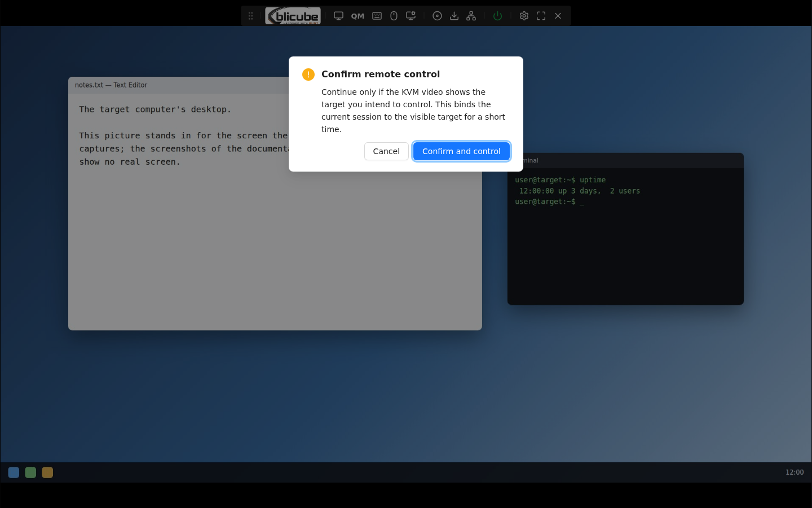Screen dimensions: 812x508
Task: Click the 12:00 taskbar clock
Action: tap(795, 472)
